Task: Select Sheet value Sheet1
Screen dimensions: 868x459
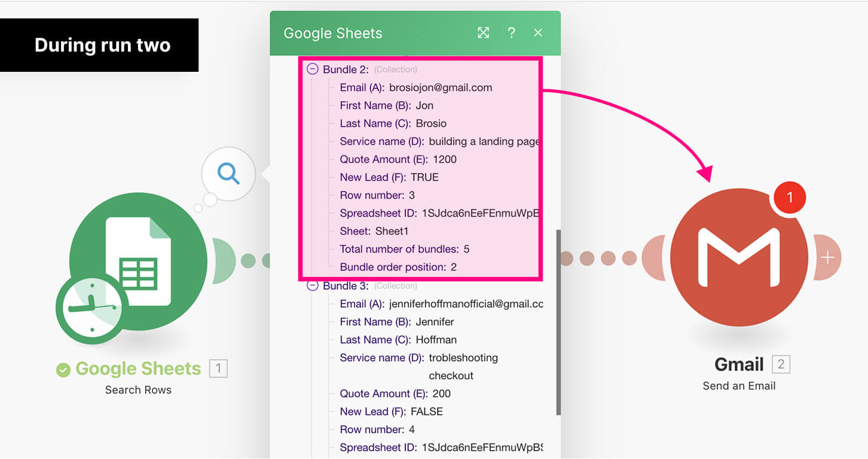Action: (x=392, y=231)
